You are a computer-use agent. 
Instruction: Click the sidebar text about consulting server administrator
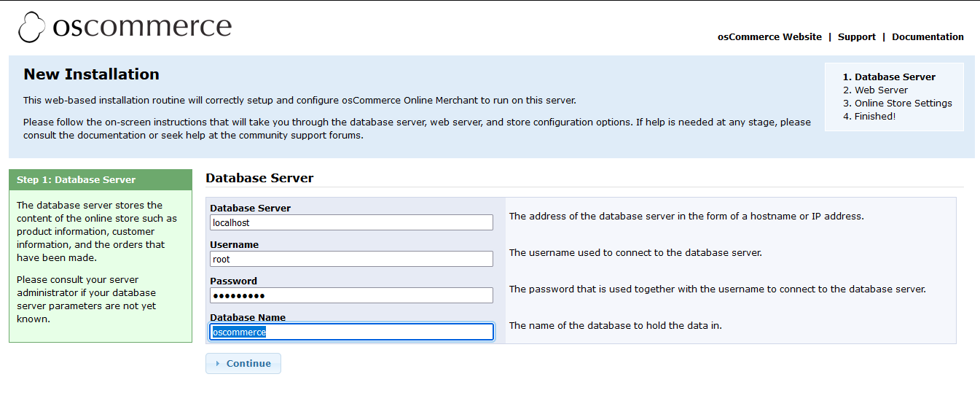pyautogui.click(x=87, y=299)
